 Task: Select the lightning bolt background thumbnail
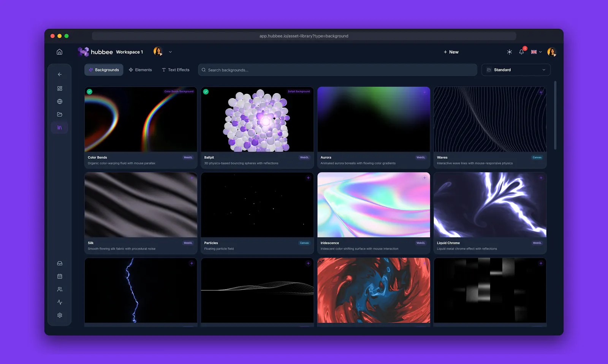pos(141,291)
